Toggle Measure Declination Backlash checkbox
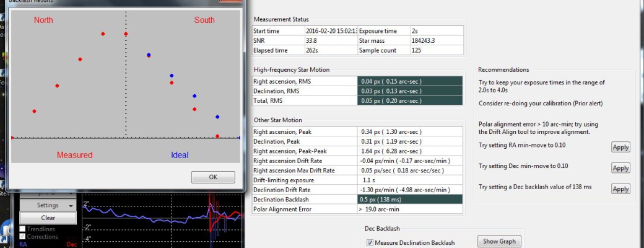The width and height of the screenshot is (644, 248). [x=370, y=242]
